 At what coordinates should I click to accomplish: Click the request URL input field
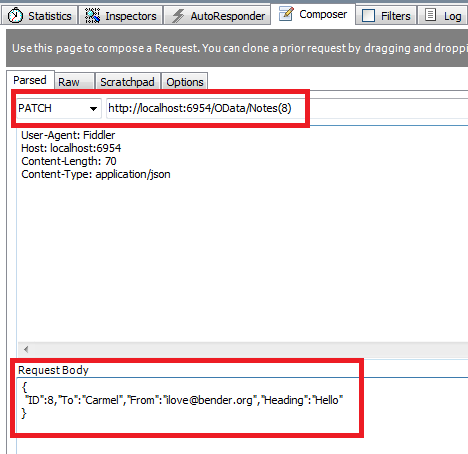[287, 108]
